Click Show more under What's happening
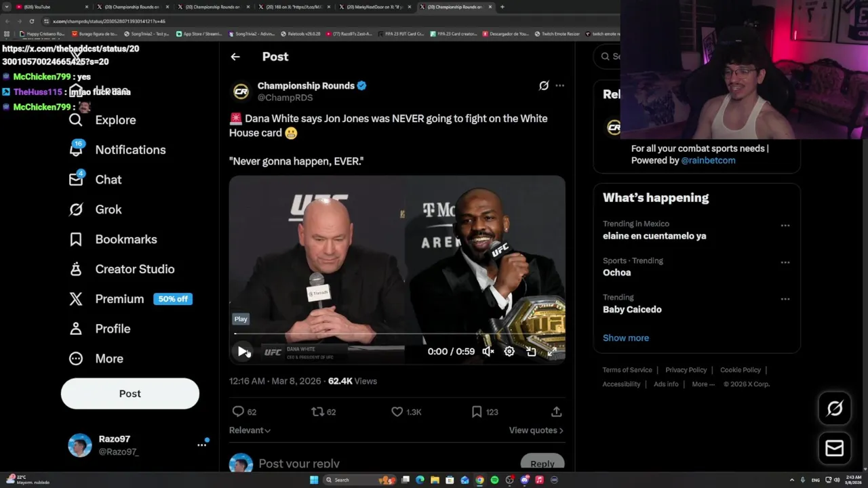 pos(626,338)
